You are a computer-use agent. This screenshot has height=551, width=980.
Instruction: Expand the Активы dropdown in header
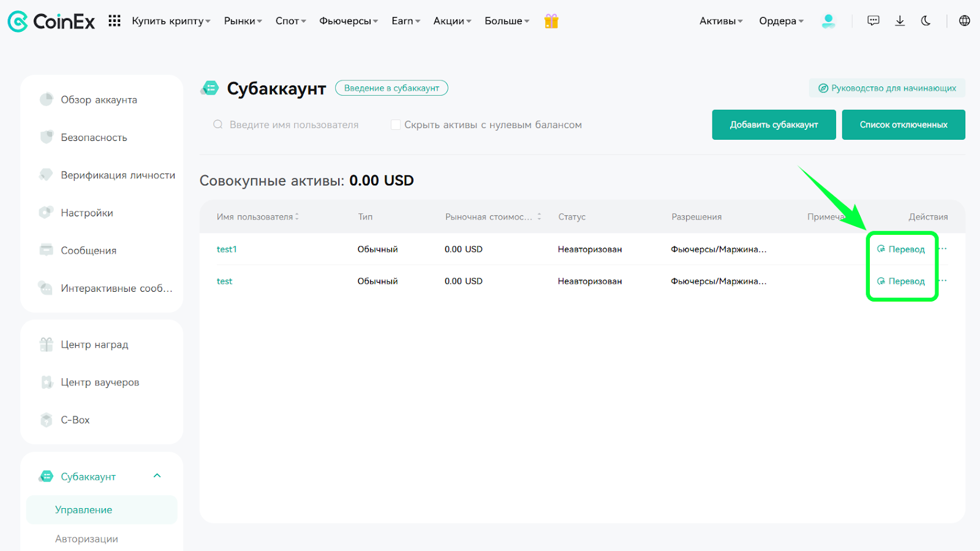coord(721,21)
